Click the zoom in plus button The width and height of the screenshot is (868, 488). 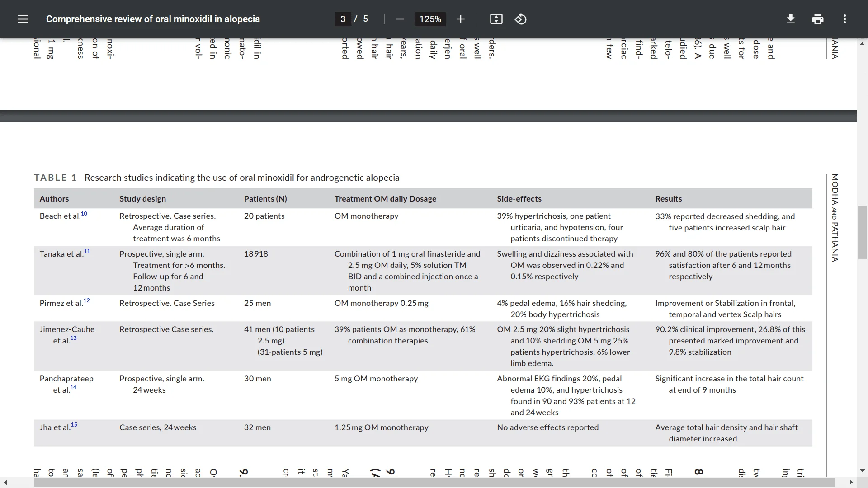(460, 19)
